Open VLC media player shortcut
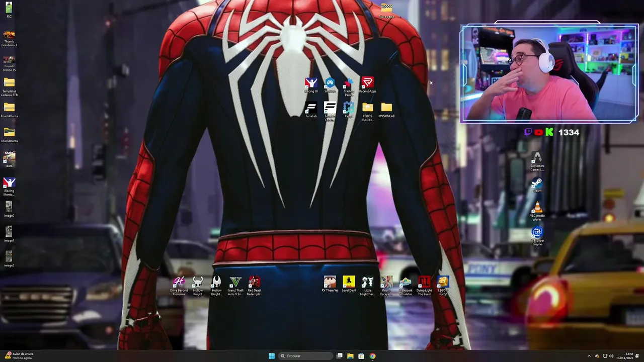Screen dimensions: 644x362 (537, 212)
